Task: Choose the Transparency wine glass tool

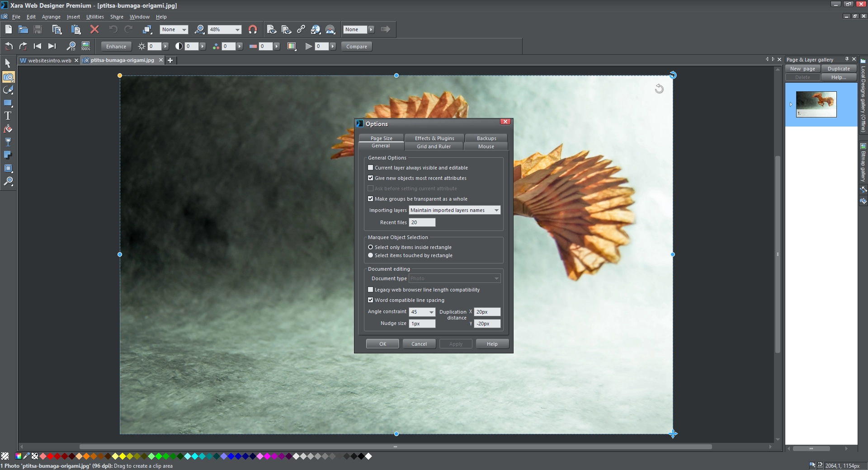Action: [x=8, y=142]
